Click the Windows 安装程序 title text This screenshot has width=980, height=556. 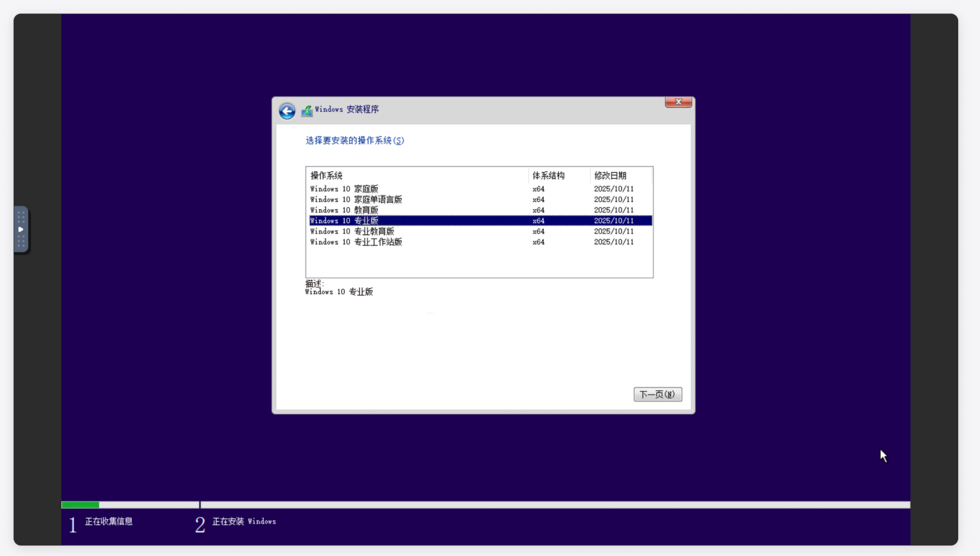click(x=347, y=110)
